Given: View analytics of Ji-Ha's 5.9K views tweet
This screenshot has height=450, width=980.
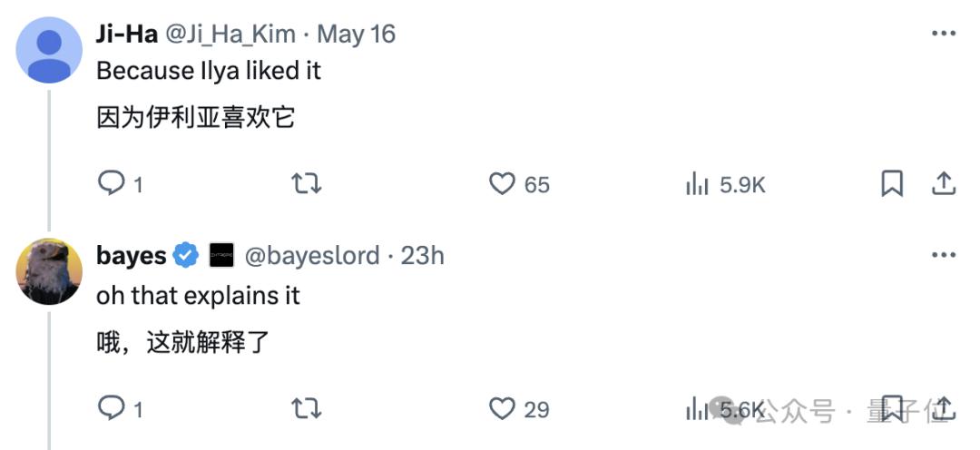Looking at the screenshot, I should point(698,185).
